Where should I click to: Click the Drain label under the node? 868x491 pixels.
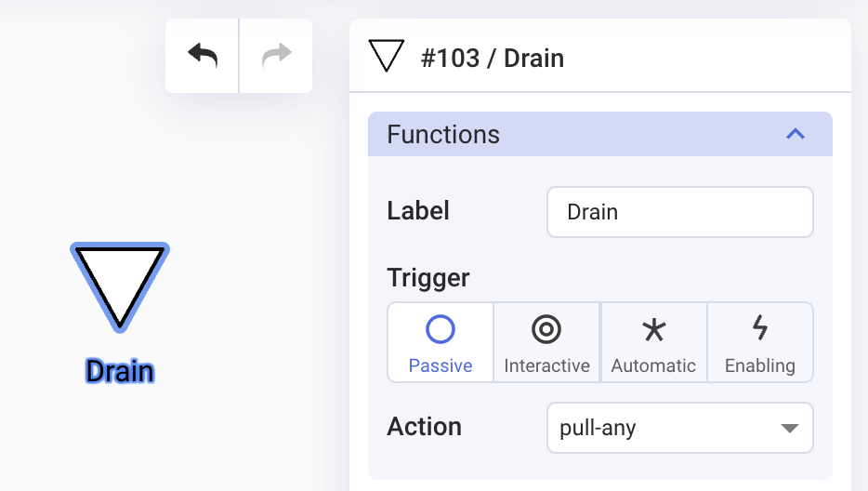pyautogui.click(x=120, y=371)
